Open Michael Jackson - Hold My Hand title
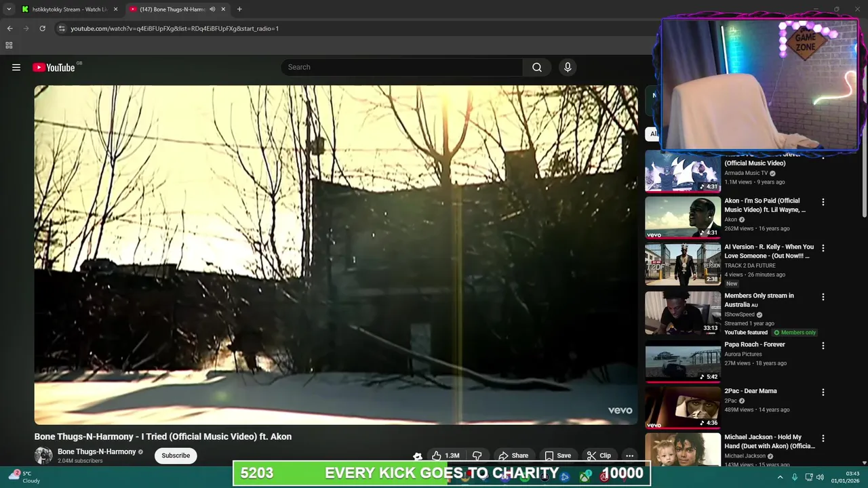Screen dimensions: 868x488 coord(770,441)
